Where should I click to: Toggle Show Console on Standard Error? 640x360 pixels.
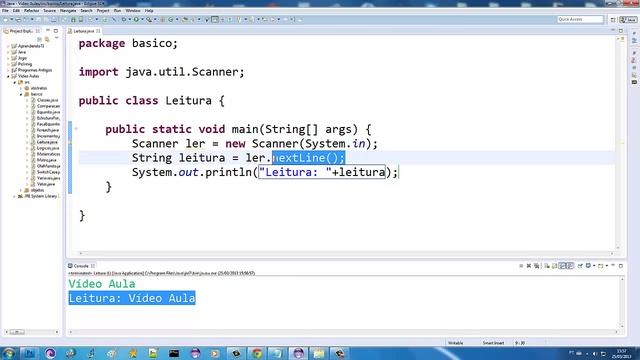tap(570, 266)
